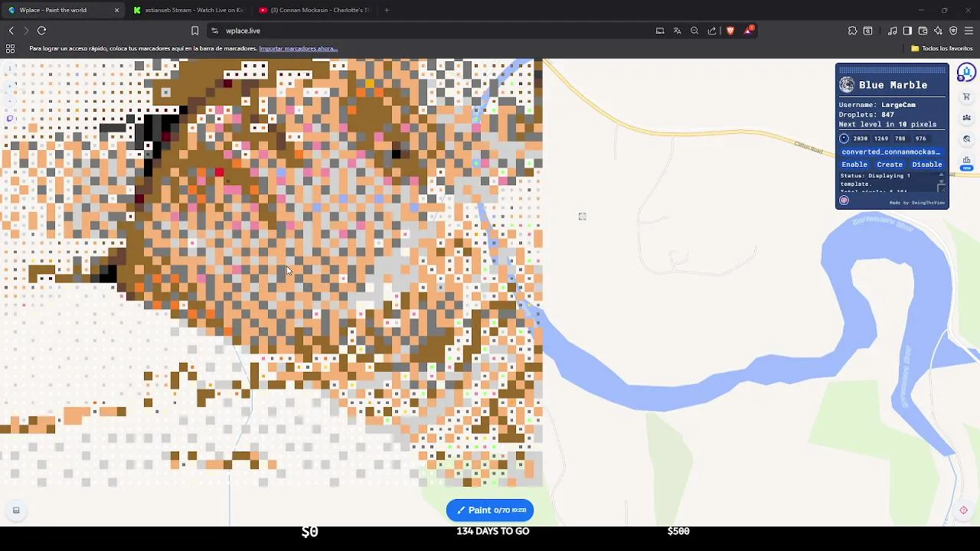
Task: Open Brave Rewards triangle icon
Action: pyautogui.click(x=749, y=31)
